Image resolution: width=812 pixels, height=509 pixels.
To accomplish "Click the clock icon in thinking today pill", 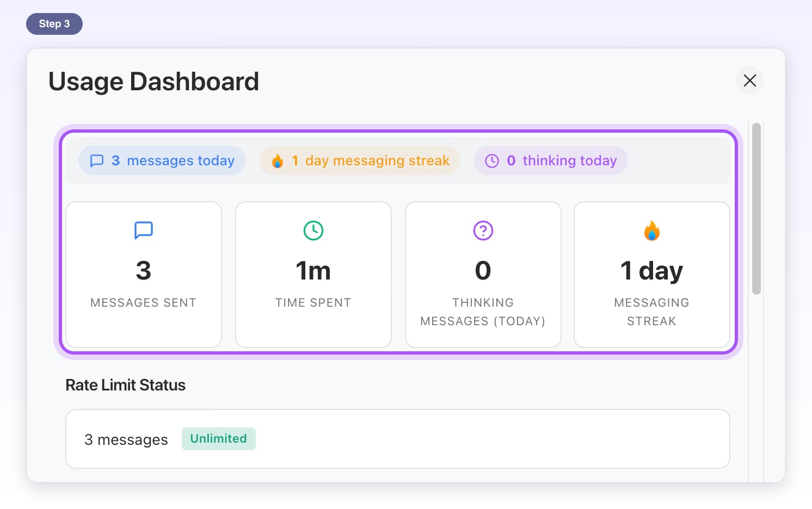I will coord(492,161).
